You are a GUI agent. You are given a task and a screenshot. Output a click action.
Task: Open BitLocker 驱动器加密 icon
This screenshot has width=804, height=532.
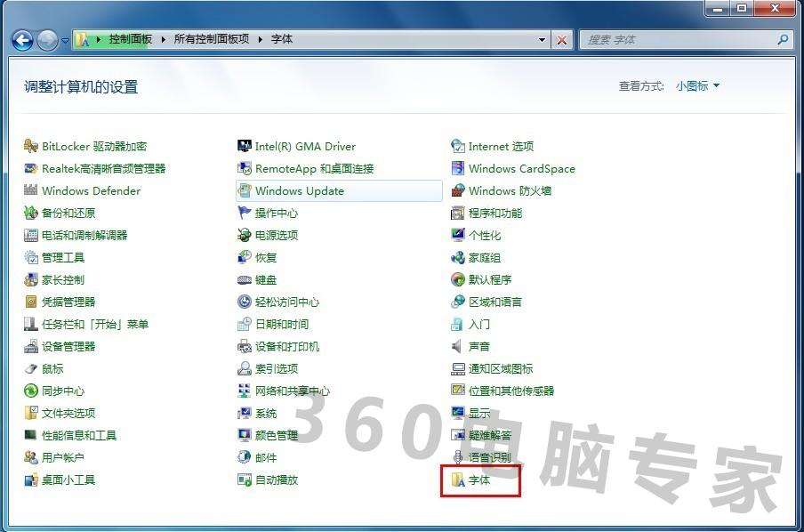pos(31,146)
